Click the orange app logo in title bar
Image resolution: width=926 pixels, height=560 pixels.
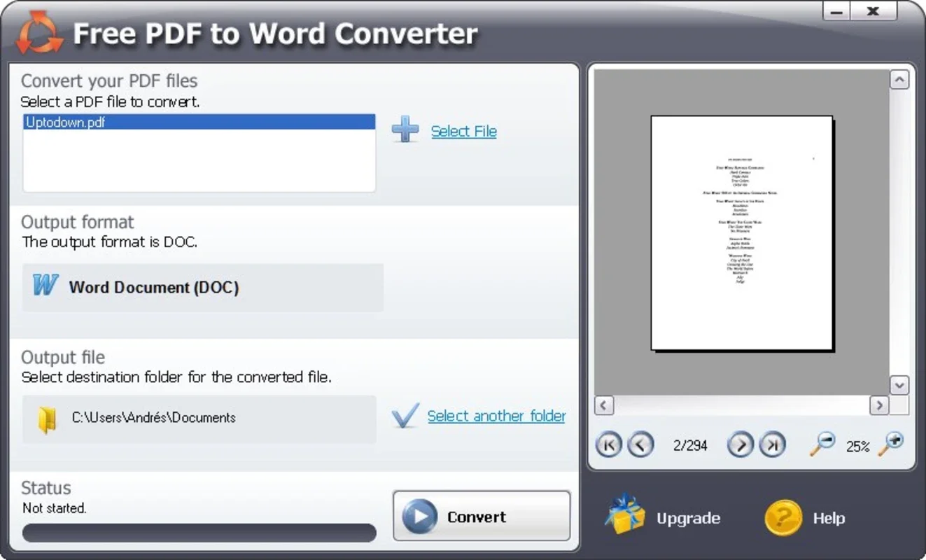click(40, 32)
